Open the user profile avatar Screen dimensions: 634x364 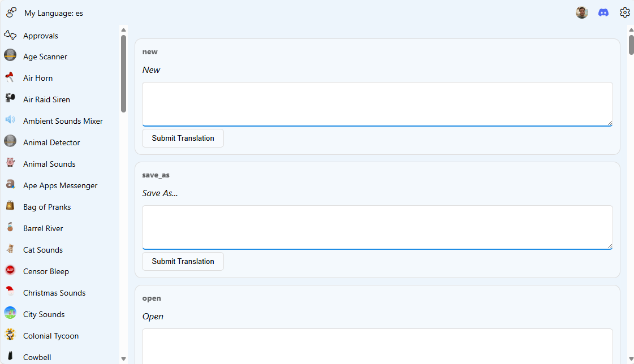pos(582,12)
